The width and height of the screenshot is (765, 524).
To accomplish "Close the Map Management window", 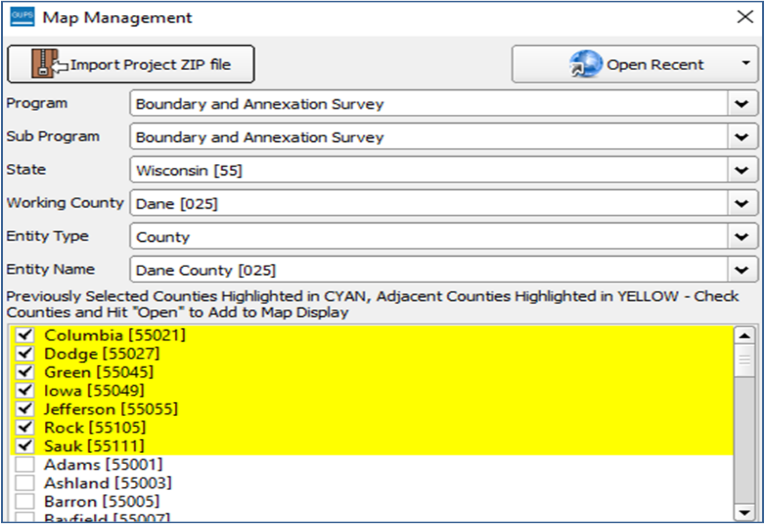I will [743, 17].
